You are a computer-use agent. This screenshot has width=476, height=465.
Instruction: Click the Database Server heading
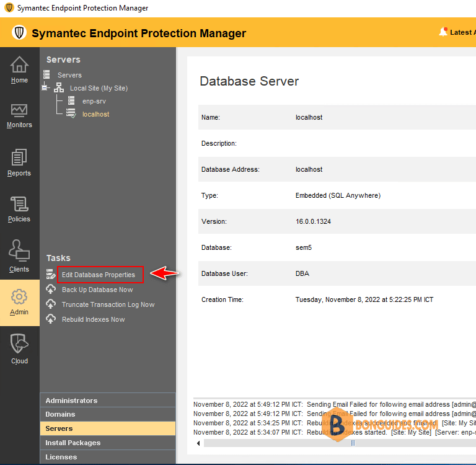[x=249, y=81]
